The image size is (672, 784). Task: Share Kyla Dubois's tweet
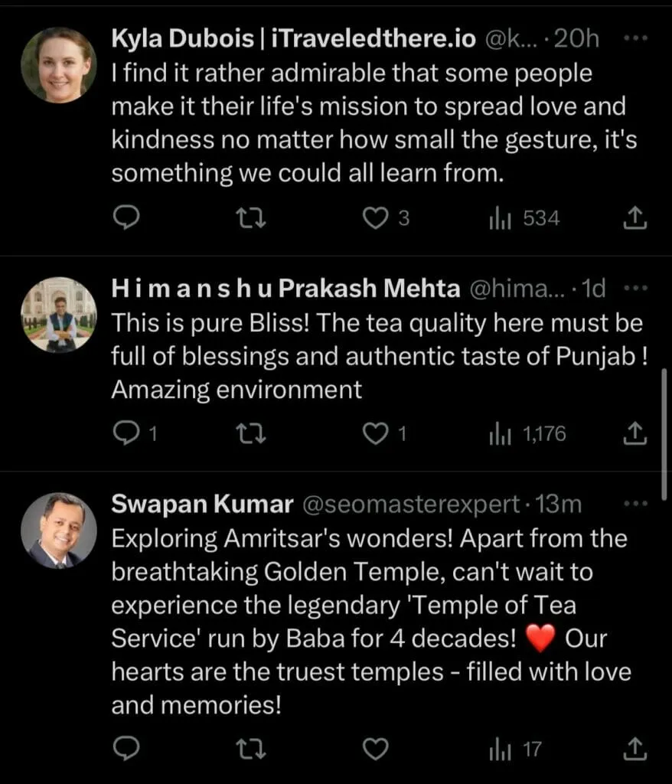(635, 218)
